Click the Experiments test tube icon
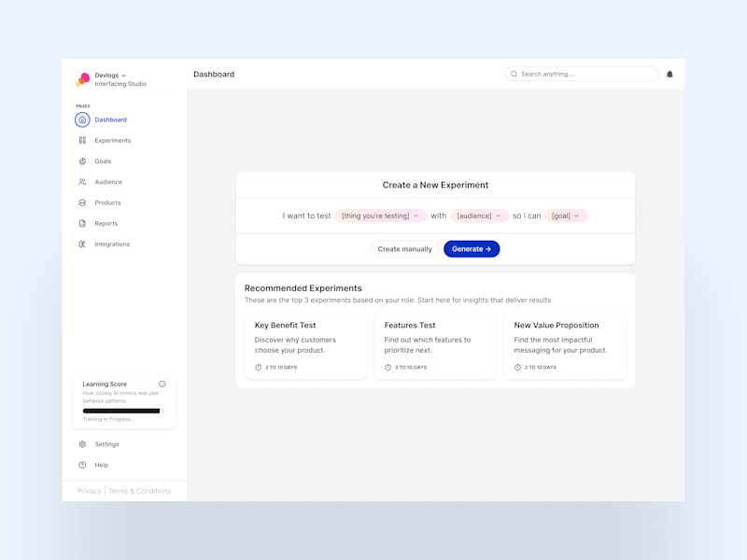The image size is (747, 560). pyautogui.click(x=82, y=141)
